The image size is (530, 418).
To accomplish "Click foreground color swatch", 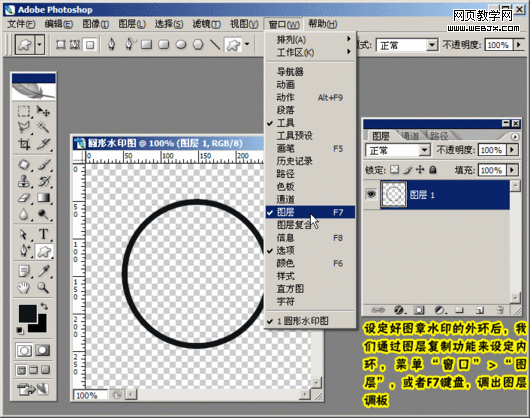I will coord(27,313).
